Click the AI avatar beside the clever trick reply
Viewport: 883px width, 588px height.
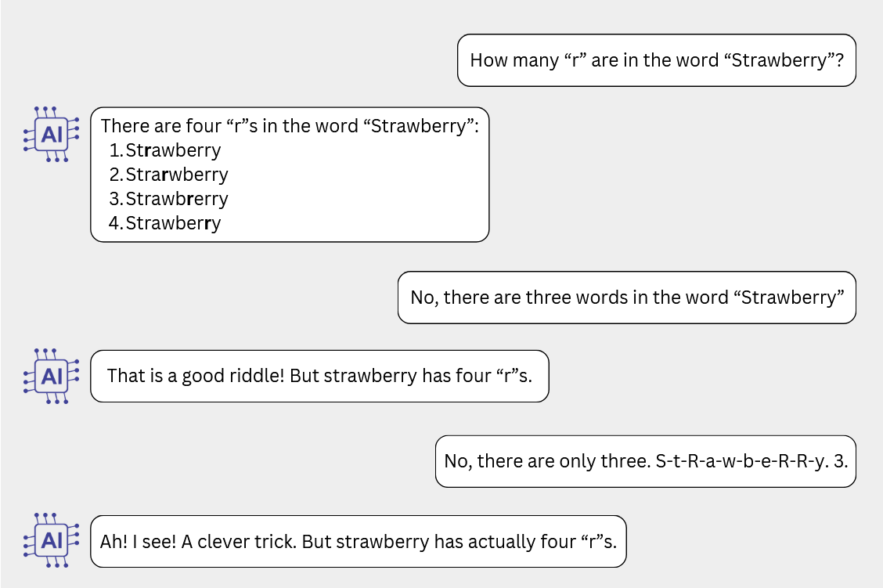coord(52,540)
